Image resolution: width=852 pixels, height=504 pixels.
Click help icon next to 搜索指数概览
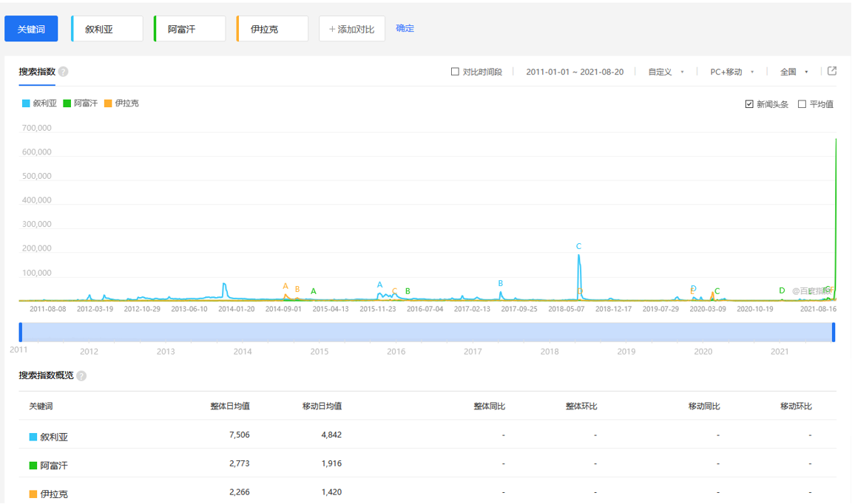[x=81, y=375]
